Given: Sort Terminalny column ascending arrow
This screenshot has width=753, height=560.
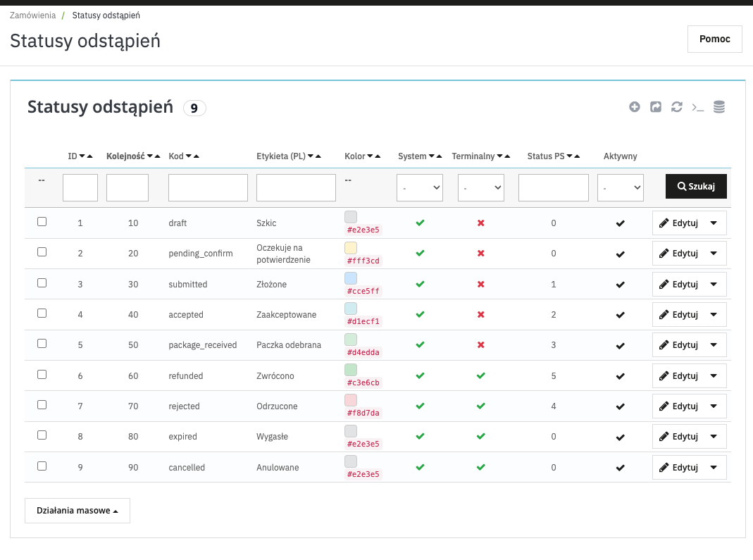Looking at the screenshot, I should pyautogui.click(x=507, y=156).
